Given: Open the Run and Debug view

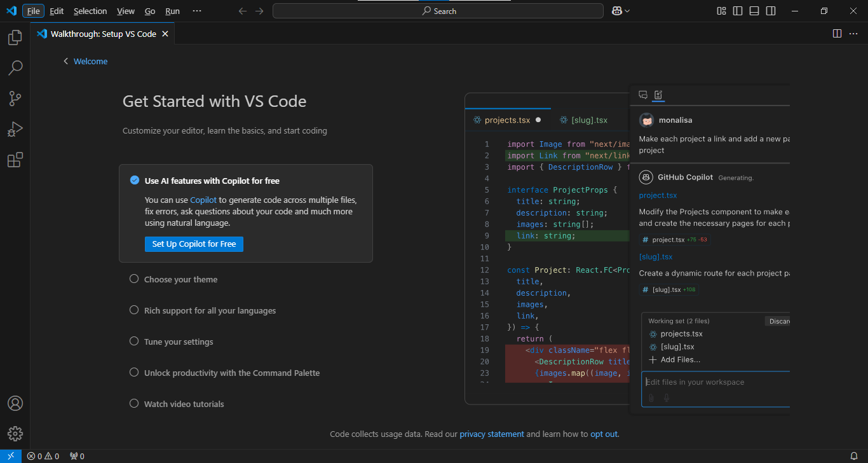Looking at the screenshot, I should 15,129.
